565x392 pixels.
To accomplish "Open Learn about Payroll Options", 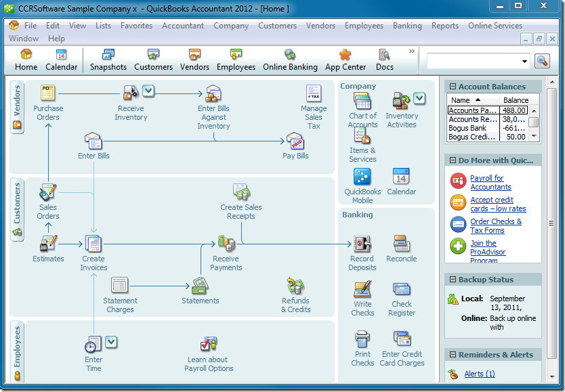I will pos(209,344).
